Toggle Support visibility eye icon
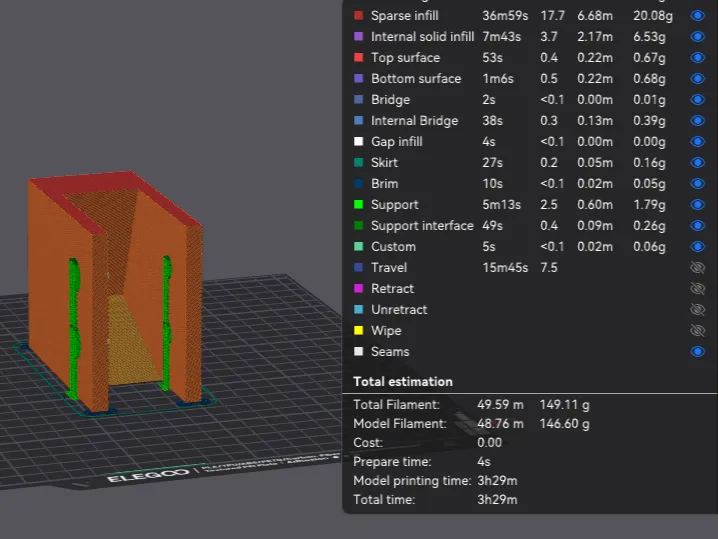The image size is (718, 539). pyautogui.click(x=697, y=205)
